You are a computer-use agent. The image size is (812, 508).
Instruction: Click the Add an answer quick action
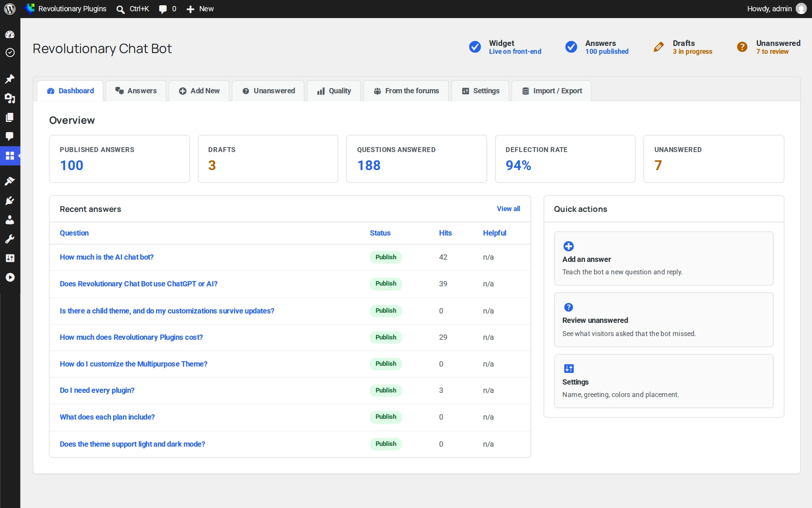click(664, 259)
